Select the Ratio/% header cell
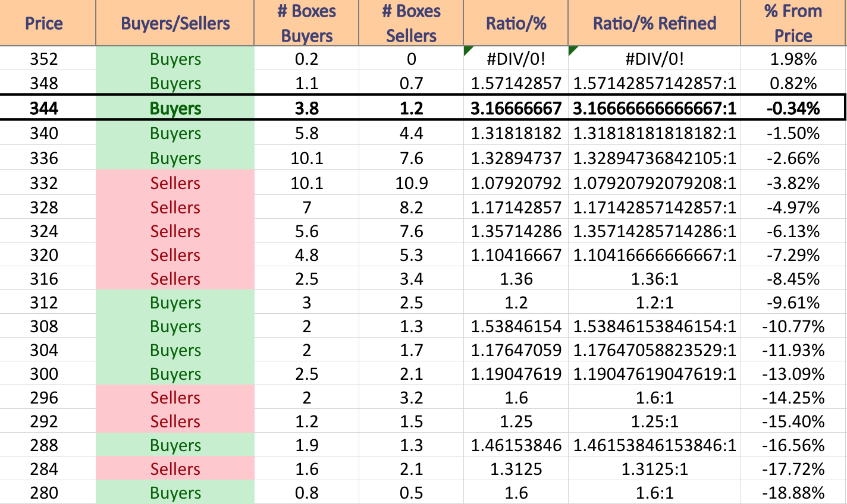 (x=516, y=23)
